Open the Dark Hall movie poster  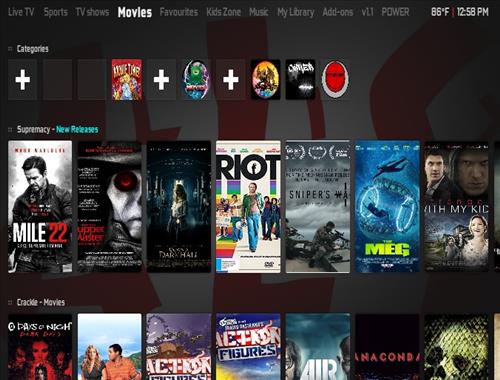[179, 206]
